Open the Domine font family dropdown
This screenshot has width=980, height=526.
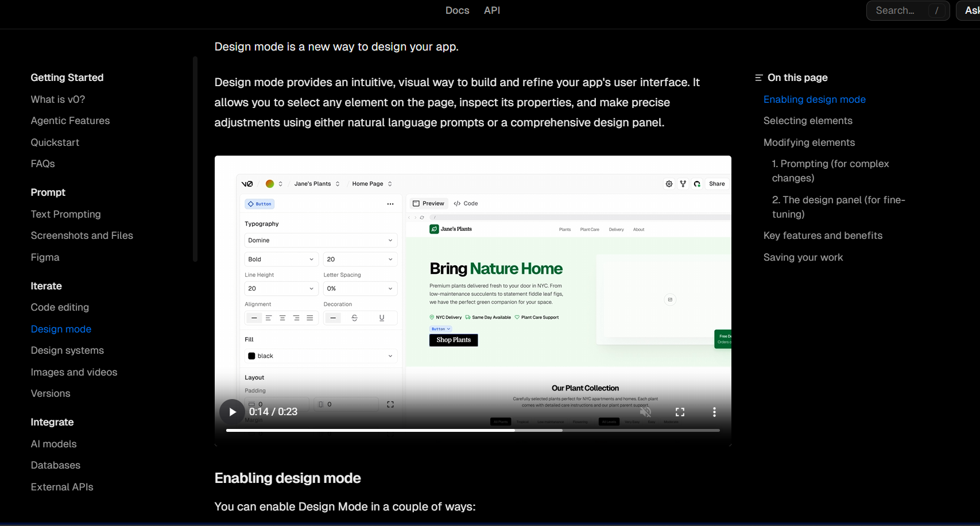pos(320,240)
